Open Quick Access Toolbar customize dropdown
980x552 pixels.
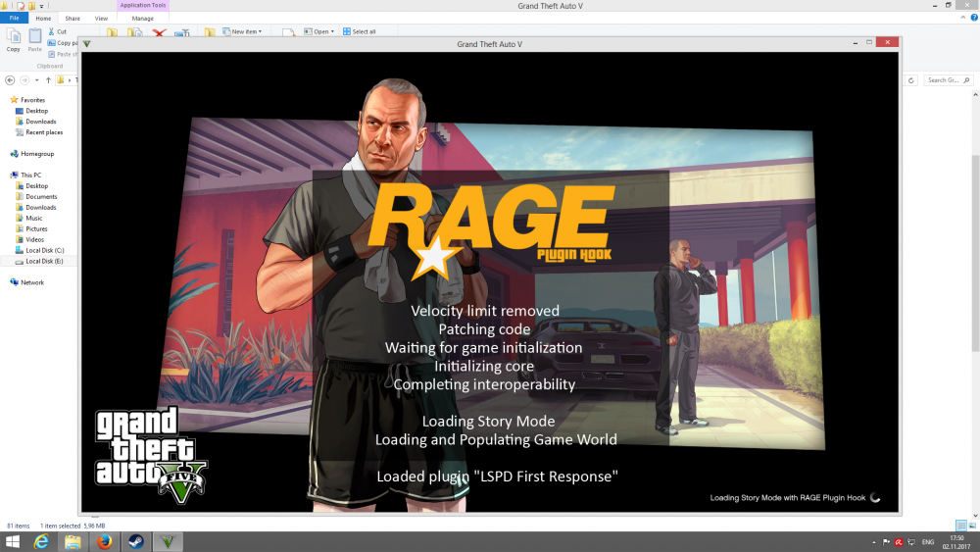[42, 6]
